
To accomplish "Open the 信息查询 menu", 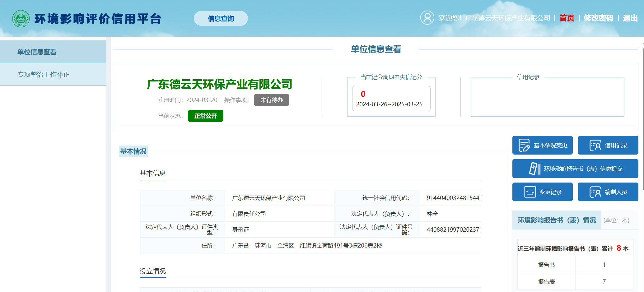I will click(x=221, y=19).
